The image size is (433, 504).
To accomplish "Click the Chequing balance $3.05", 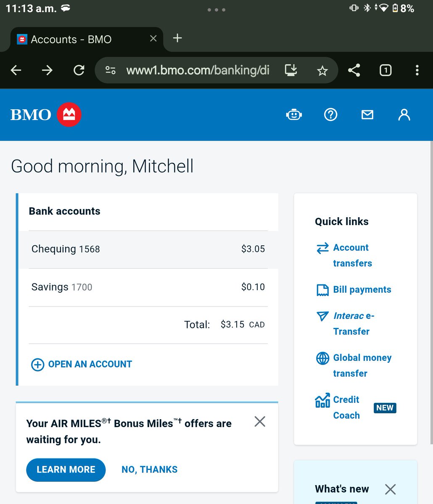I will pyautogui.click(x=253, y=249).
